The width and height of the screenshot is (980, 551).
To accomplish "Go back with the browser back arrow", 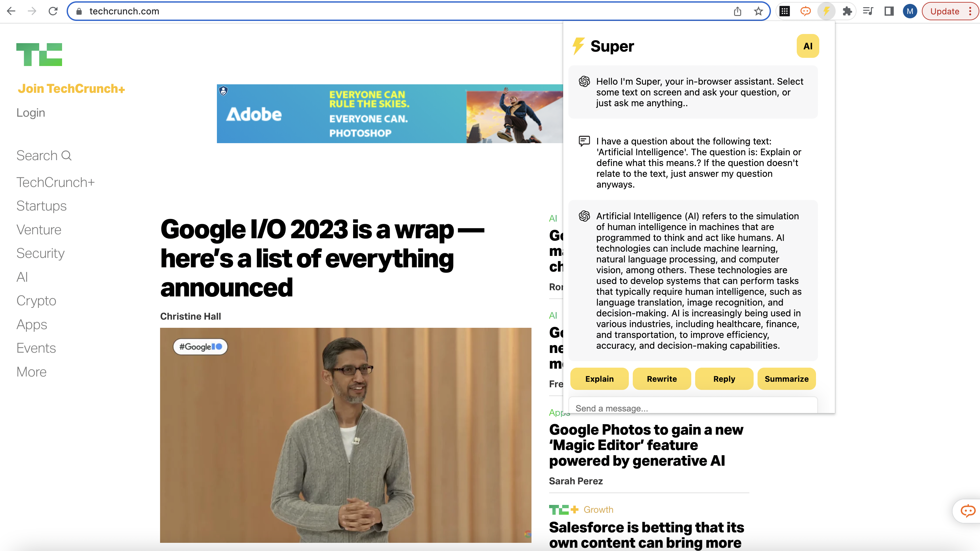I will pyautogui.click(x=11, y=11).
